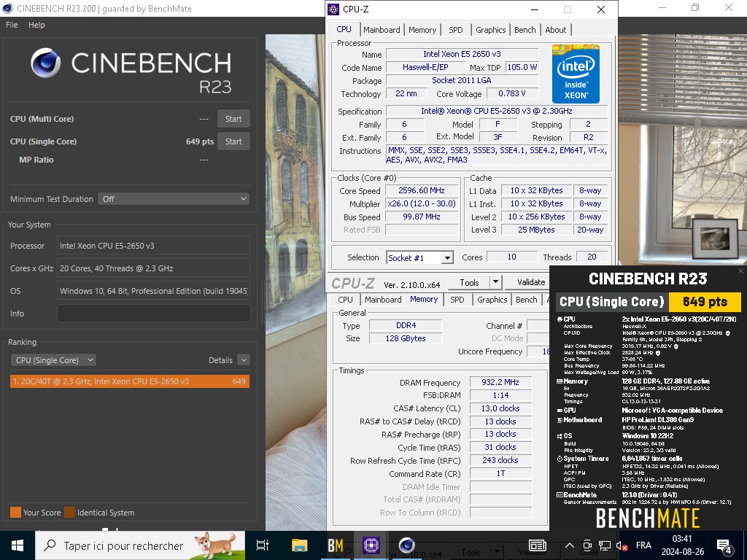The height and width of the screenshot is (560, 747).
Task: Select the E5-2650 v3 ranking row
Action: point(130,381)
